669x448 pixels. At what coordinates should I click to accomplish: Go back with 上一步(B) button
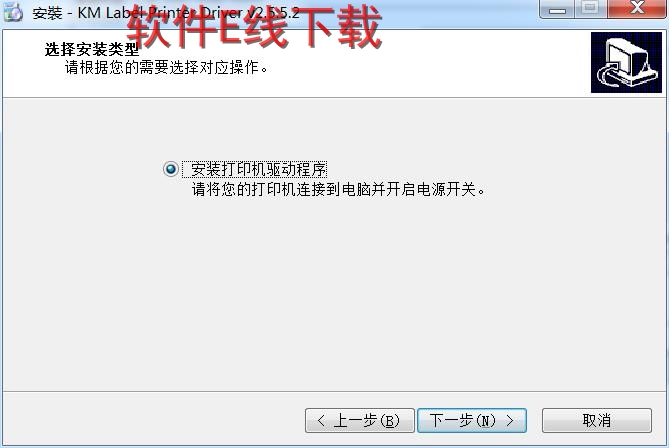(360, 421)
